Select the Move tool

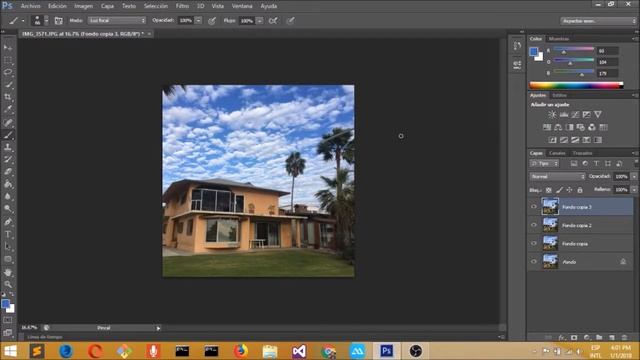click(8, 48)
